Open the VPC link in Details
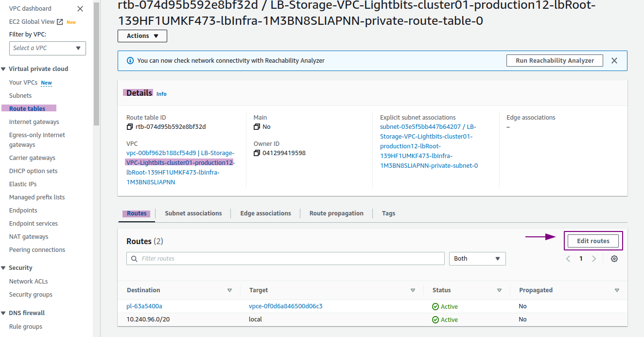Viewport: 644px width, 337px height. tap(180, 168)
